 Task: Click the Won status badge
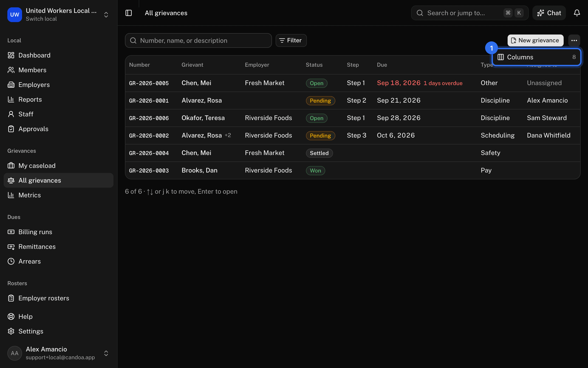(315, 171)
